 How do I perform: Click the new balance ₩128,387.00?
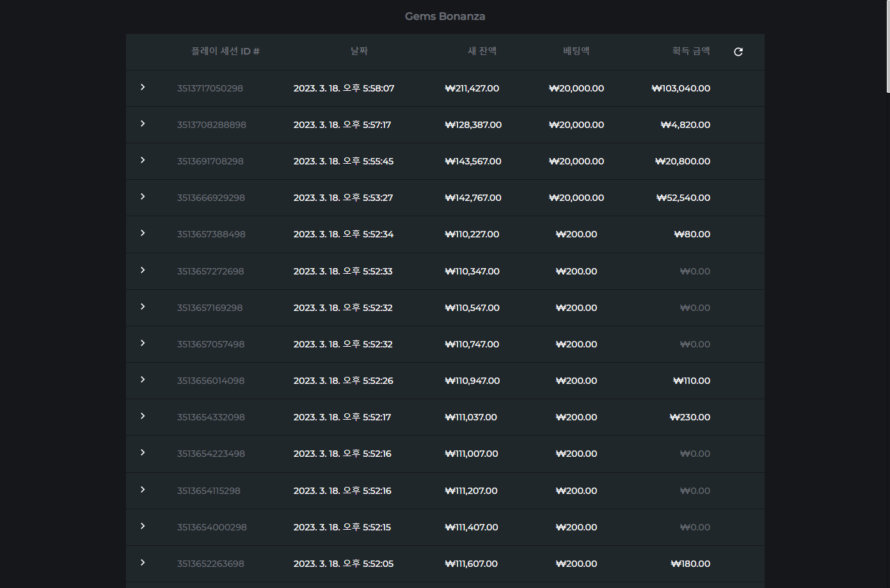coord(473,125)
